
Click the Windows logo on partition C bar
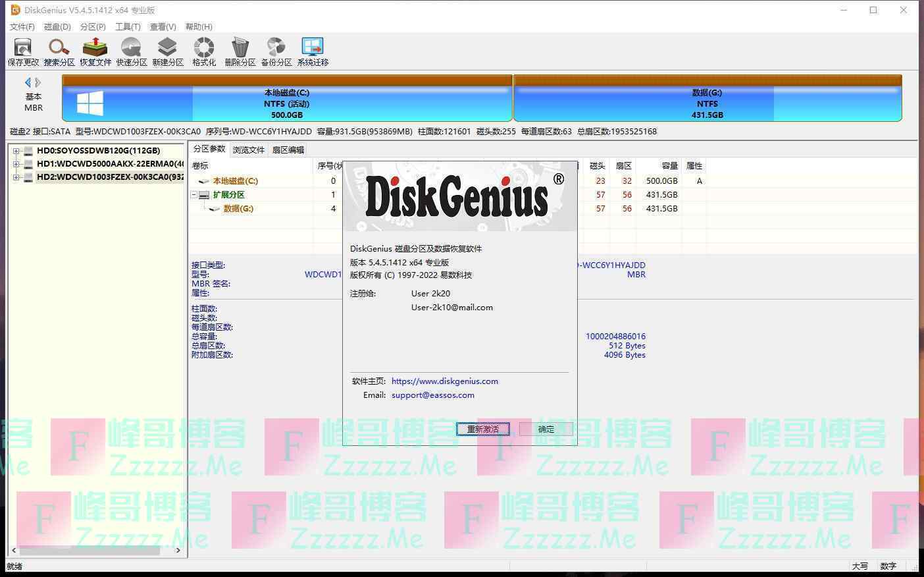pyautogui.click(x=90, y=103)
